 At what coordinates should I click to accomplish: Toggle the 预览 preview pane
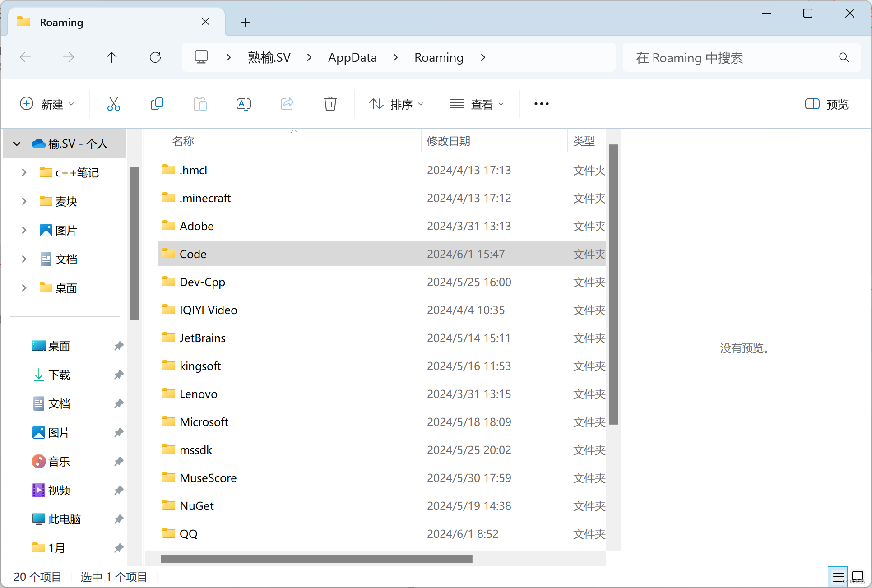[x=827, y=104]
